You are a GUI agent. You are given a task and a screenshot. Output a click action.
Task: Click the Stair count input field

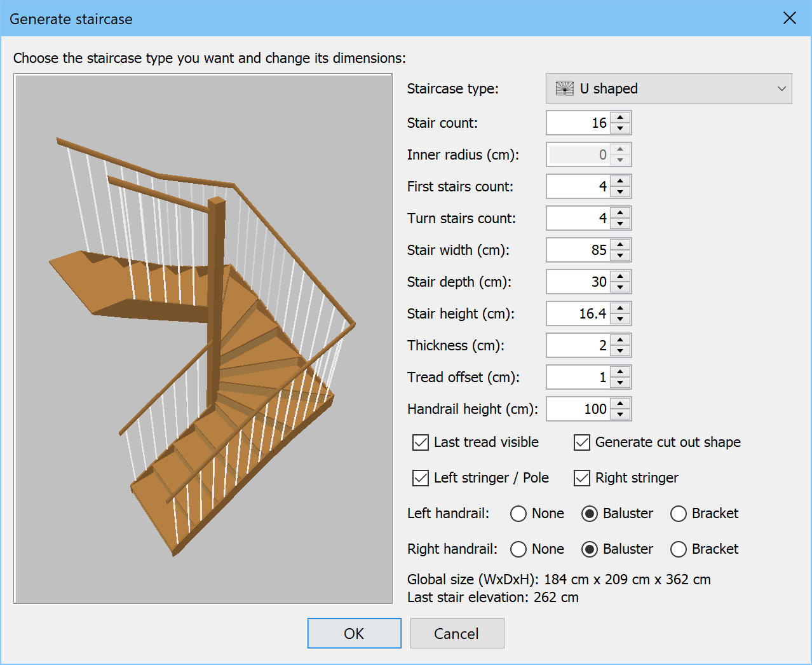(x=578, y=123)
